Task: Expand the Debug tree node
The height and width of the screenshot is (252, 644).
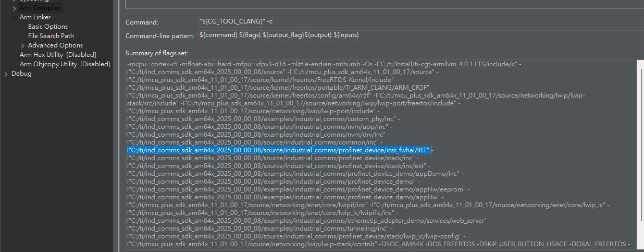Action: pyautogui.click(x=6, y=74)
